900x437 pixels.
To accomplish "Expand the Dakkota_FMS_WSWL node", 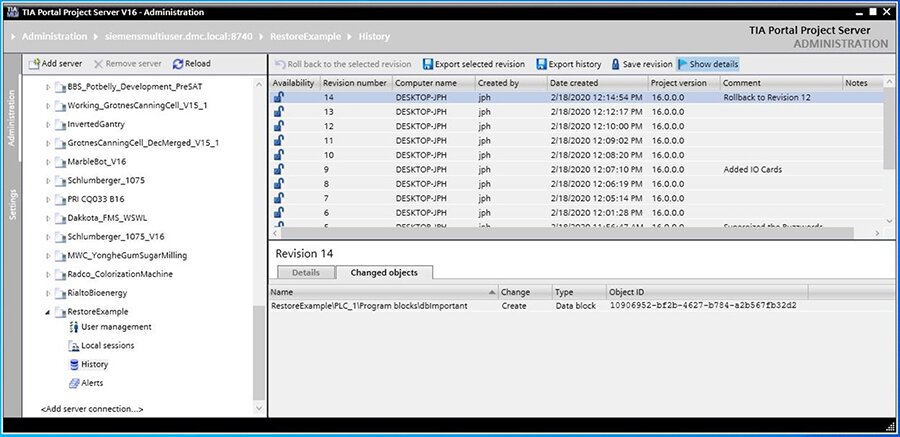I will pyautogui.click(x=48, y=218).
